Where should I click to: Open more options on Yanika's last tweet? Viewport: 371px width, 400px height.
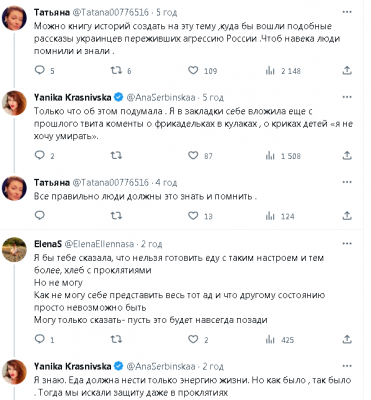[347, 366]
